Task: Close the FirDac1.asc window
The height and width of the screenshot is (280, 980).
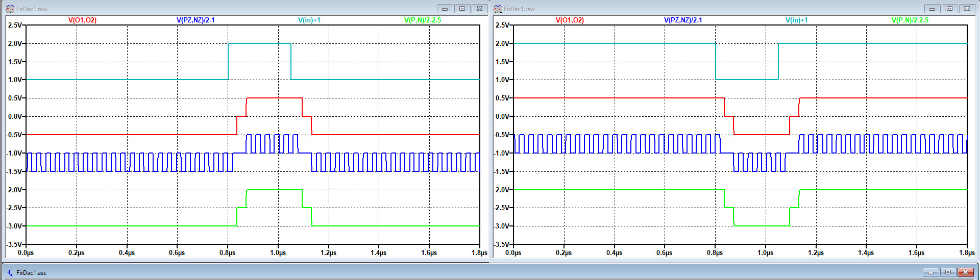Action: coord(966,272)
